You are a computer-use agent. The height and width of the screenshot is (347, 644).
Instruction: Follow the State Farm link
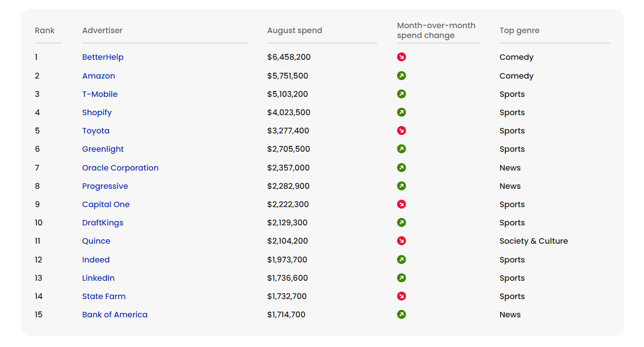tap(104, 296)
